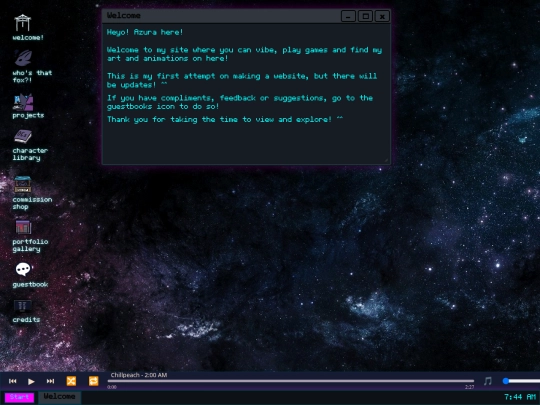Open the "who's that fox?!" icon
The image size is (540, 405).
click(x=23, y=58)
